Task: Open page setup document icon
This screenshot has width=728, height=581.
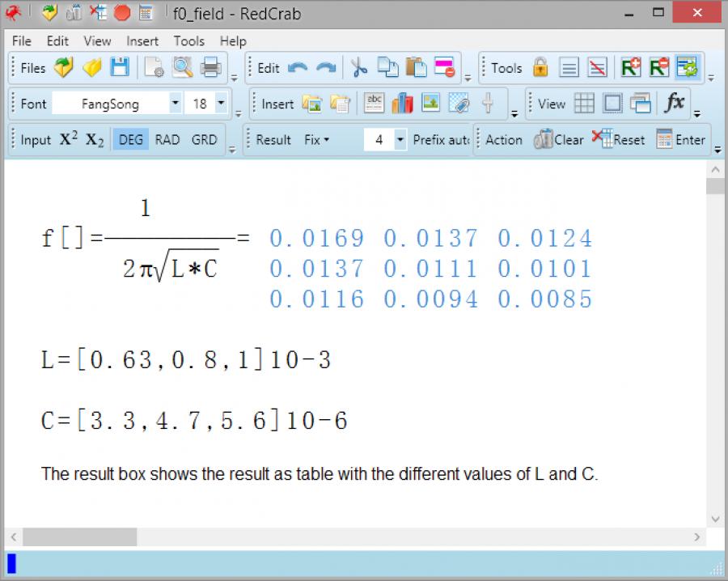Action: coord(154,68)
